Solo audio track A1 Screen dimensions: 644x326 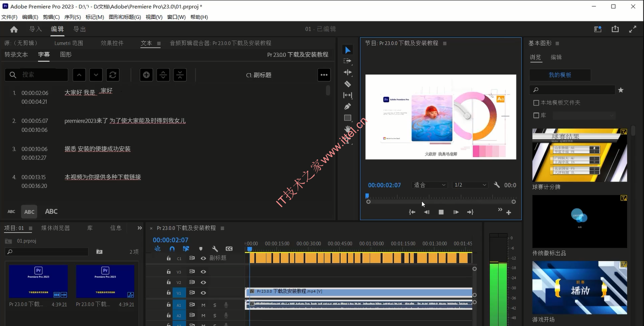[x=215, y=305]
